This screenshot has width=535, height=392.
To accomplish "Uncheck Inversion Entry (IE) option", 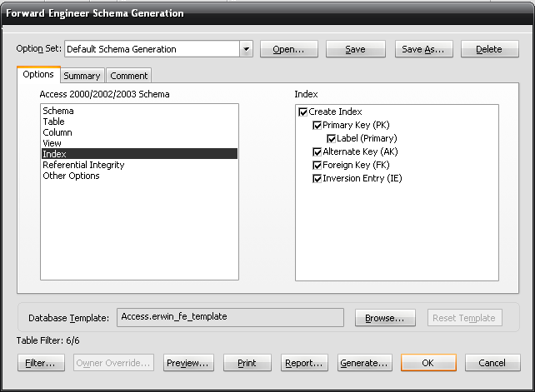I will 317,179.
